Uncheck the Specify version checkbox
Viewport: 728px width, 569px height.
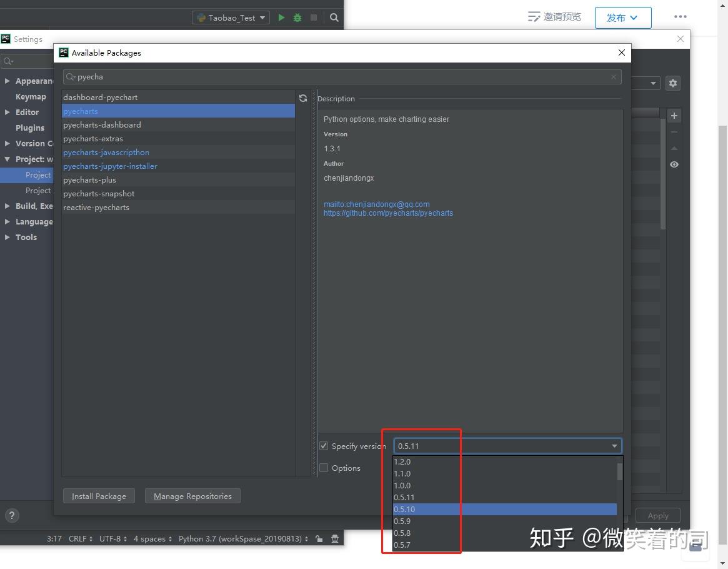324,446
